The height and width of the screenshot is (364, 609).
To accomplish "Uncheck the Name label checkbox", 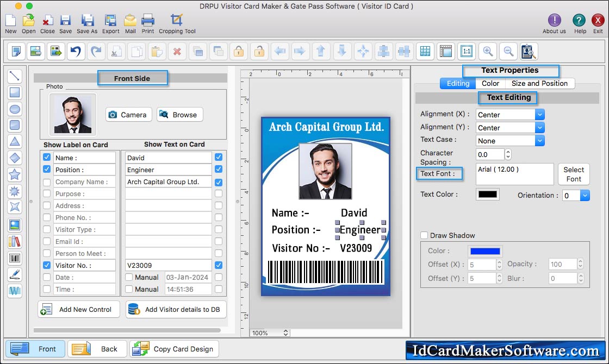I will point(47,157).
